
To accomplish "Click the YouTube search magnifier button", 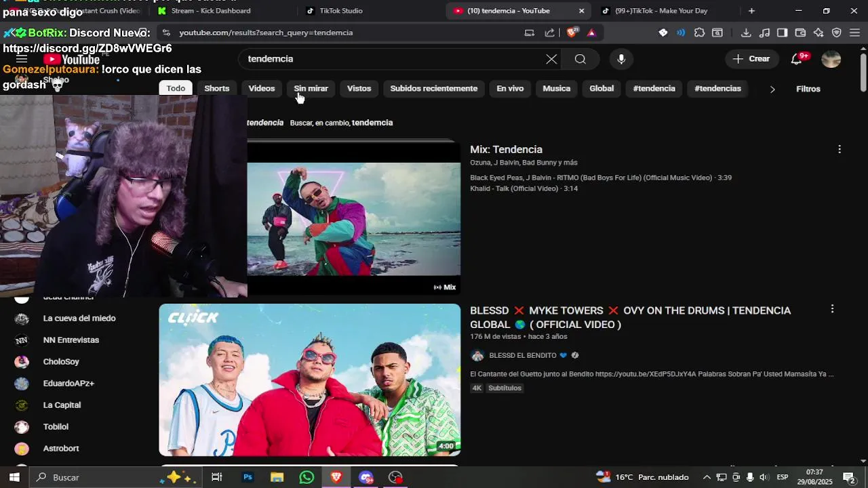I will [580, 59].
